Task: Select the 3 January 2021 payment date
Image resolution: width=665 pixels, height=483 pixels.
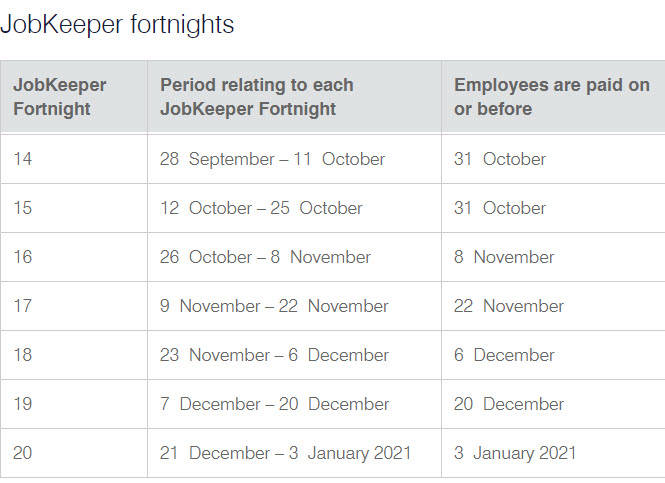Action: [x=515, y=453]
